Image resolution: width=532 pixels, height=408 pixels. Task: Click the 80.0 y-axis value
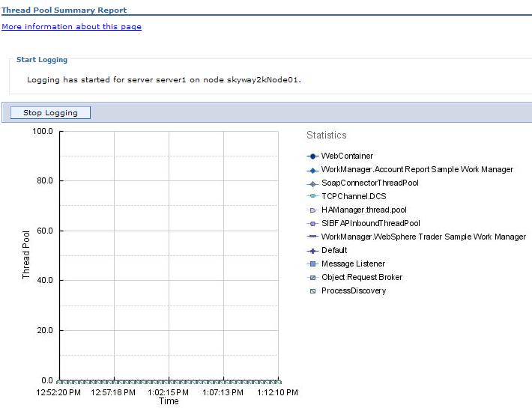(x=45, y=180)
